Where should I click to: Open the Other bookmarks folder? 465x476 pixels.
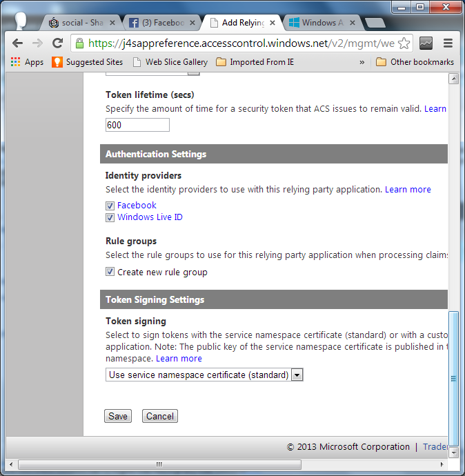click(x=415, y=62)
